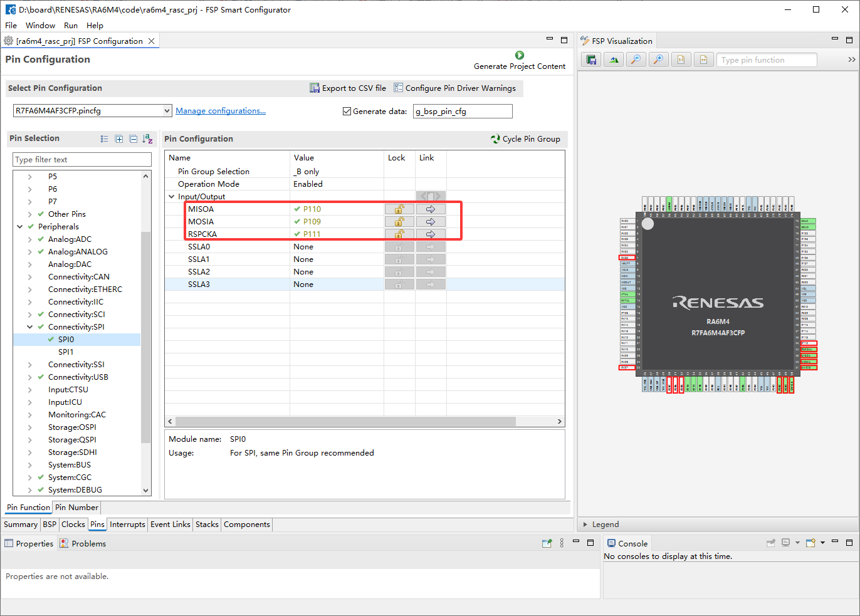
Task: Toggle the Generate data checkbox
Action: click(x=347, y=111)
